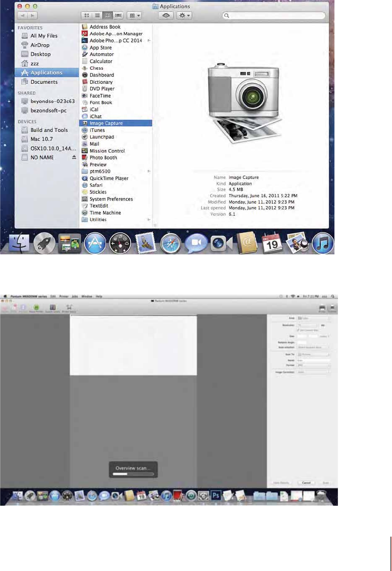Select Image Capture in the Applications list

[115, 123]
